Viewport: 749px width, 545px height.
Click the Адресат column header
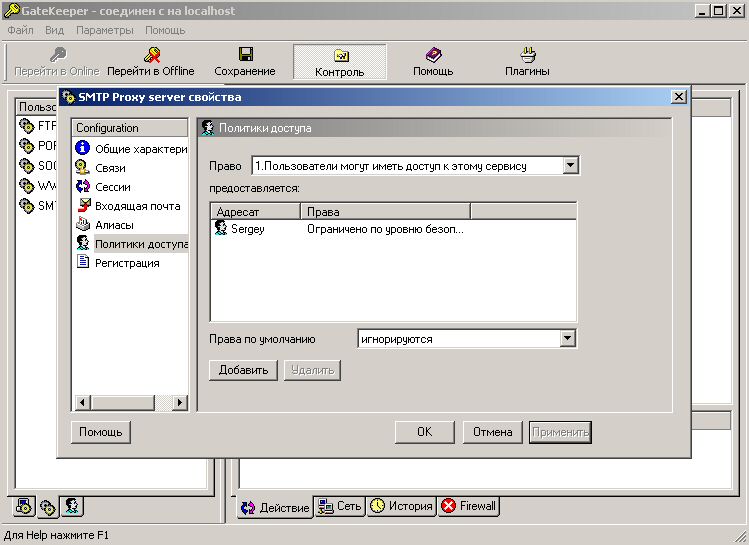click(256, 211)
